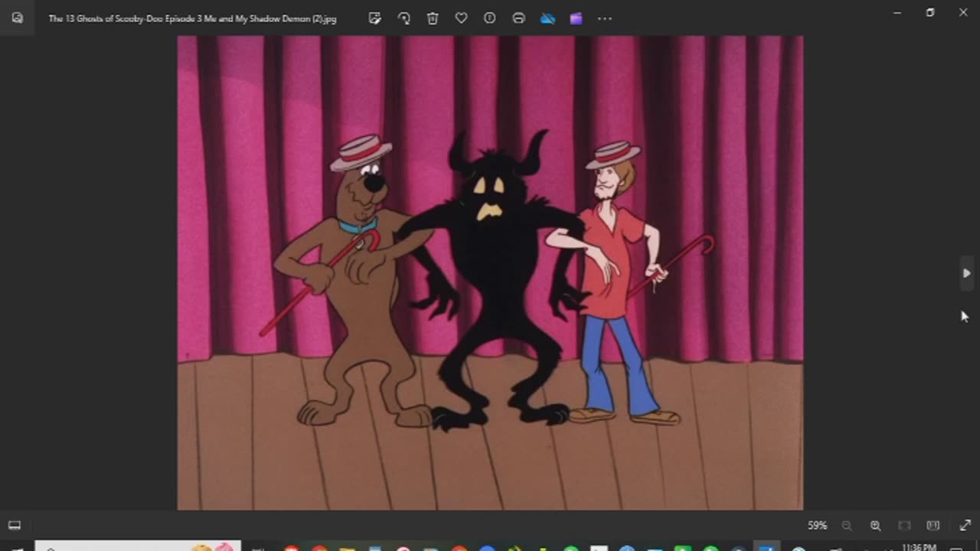The height and width of the screenshot is (551, 980).
Task: Open the Photos gallery icon beside the file name
Action: [x=17, y=18]
